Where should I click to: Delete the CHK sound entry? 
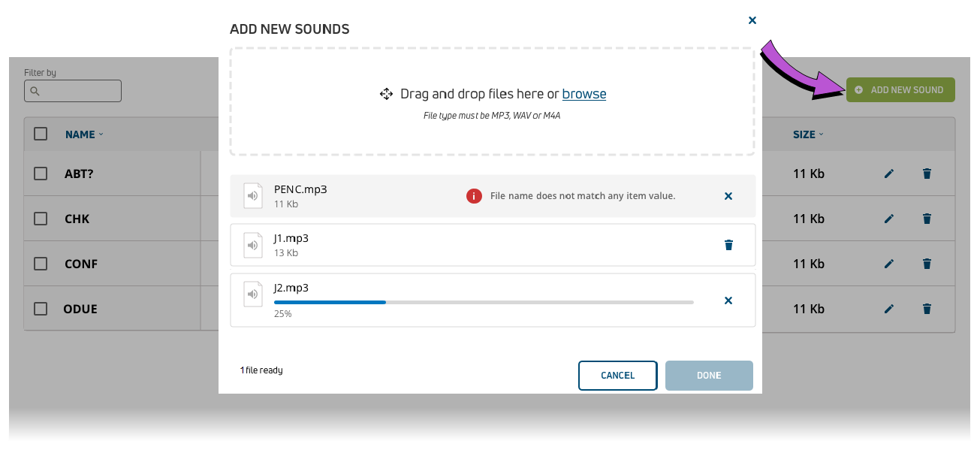coord(927,219)
